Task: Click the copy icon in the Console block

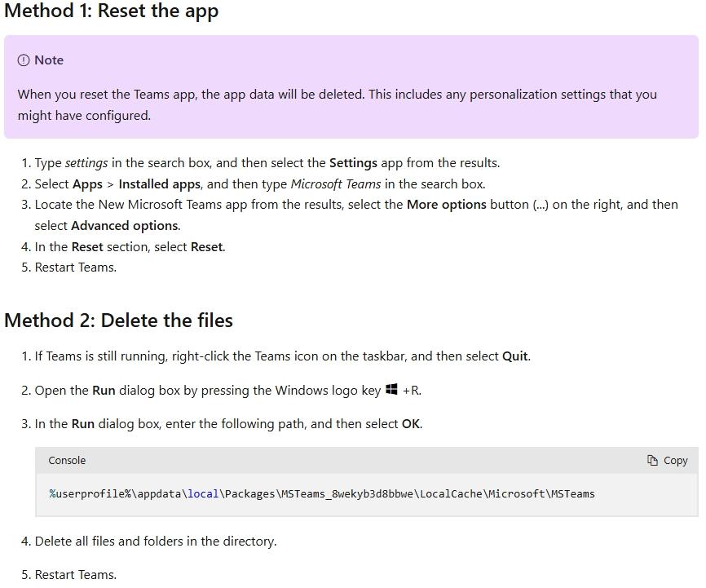Action: (652, 460)
